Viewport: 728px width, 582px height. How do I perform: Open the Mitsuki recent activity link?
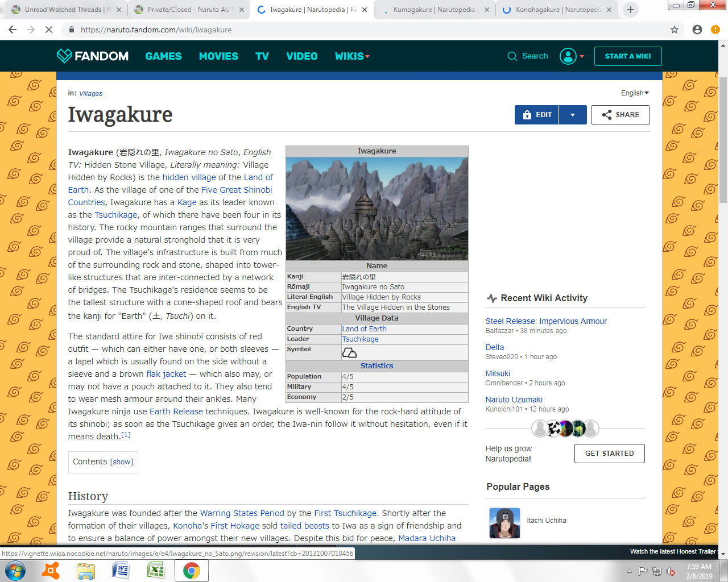tap(498, 373)
